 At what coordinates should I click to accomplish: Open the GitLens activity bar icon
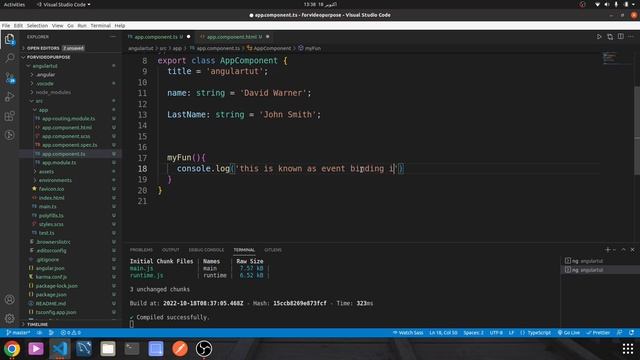pos(9,135)
